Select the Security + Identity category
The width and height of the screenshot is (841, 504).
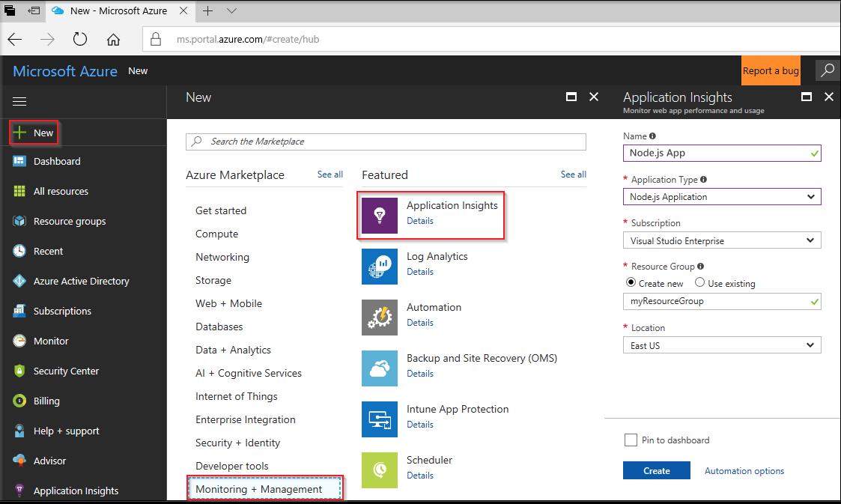pos(237,443)
